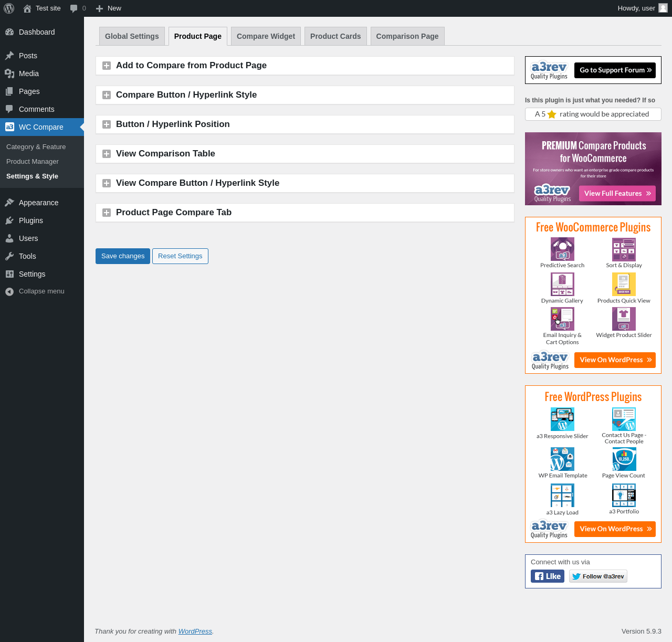
Task: Click the Free WordPress Plugins heading
Action: click(593, 397)
